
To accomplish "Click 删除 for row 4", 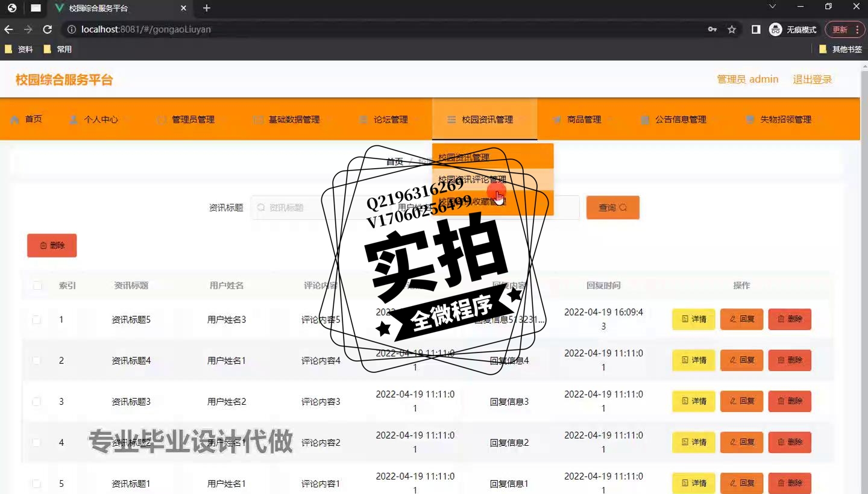I will click(790, 442).
